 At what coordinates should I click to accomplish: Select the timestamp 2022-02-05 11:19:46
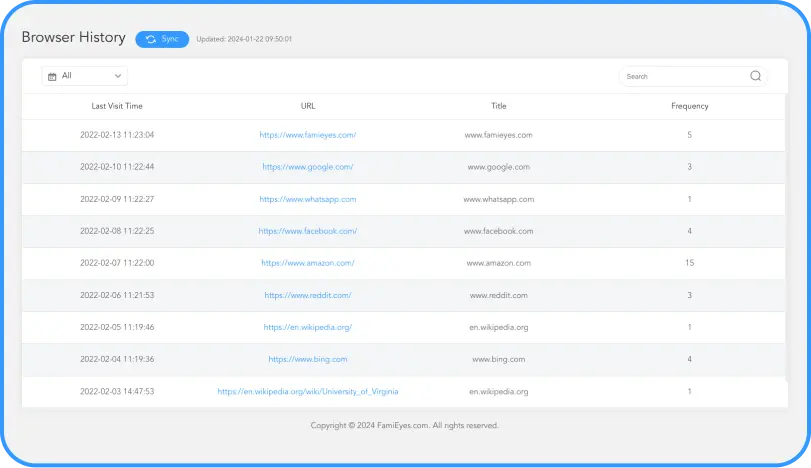click(117, 327)
